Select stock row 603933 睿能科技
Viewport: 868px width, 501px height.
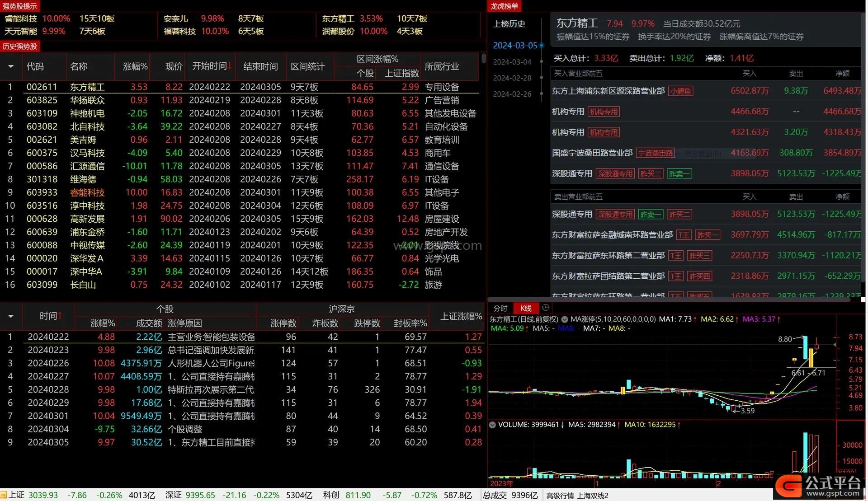tap(240, 192)
